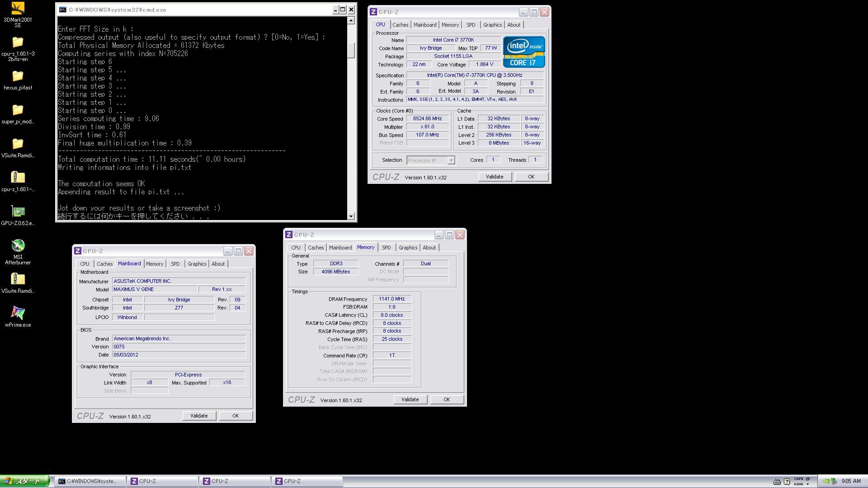Open the first VSuite.Ramdi folder icon
This screenshot has height=488, width=868.
click(x=18, y=148)
